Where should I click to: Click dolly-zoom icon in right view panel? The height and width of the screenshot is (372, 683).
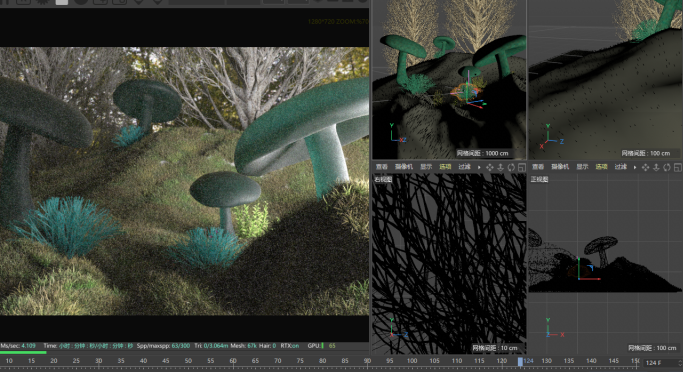500,167
